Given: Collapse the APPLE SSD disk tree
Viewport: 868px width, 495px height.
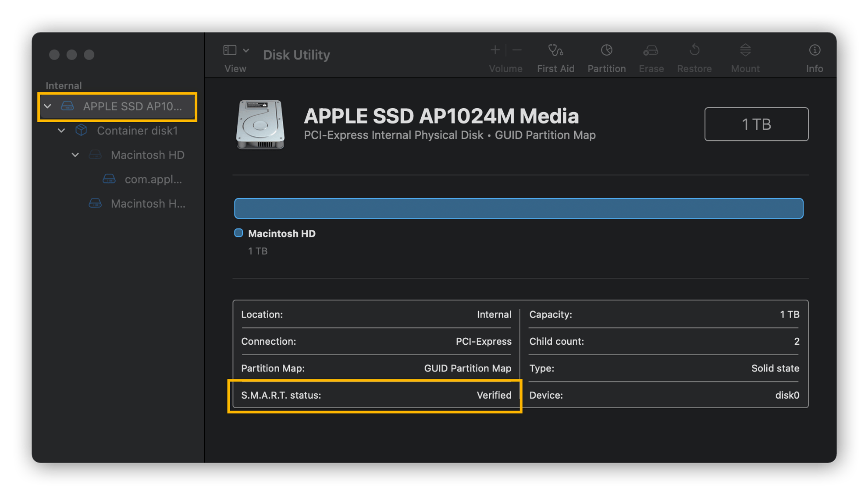Looking at the screenshot, I should (48, 106).
